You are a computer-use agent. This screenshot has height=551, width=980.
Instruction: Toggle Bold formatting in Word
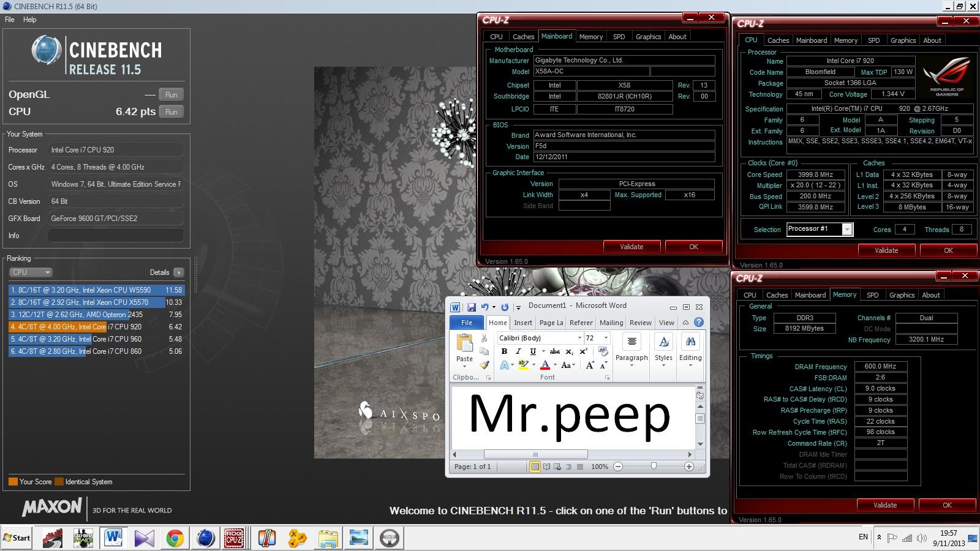(504, 351)
